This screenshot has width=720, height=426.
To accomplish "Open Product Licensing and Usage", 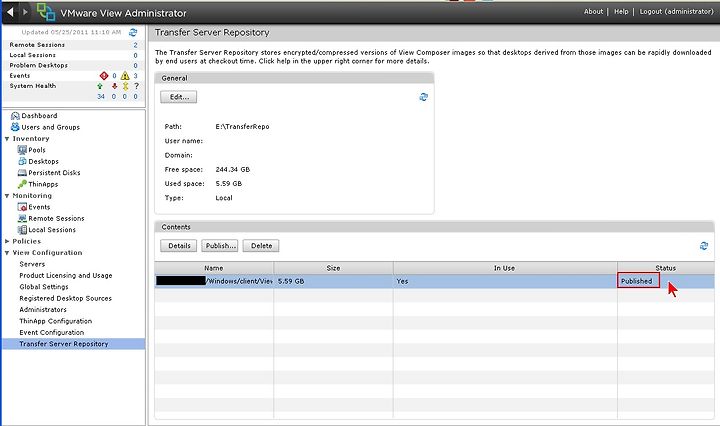I will click(66, 275).
